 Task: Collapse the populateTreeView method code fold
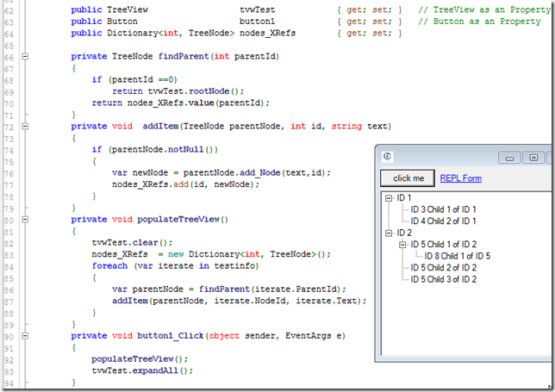[x=25, y=220]
